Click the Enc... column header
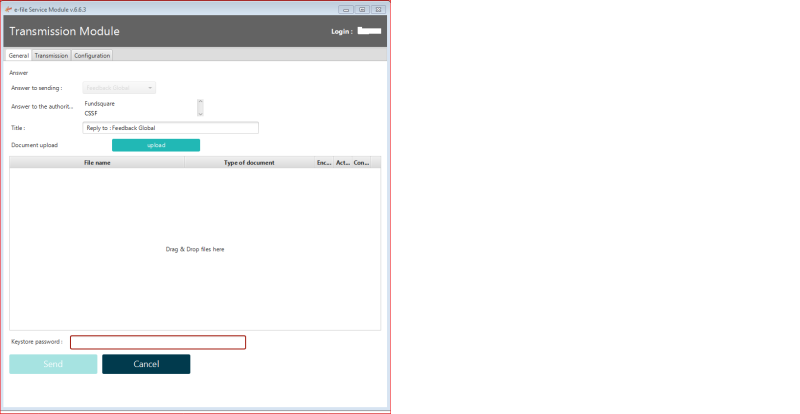 [x=324, y=162]
